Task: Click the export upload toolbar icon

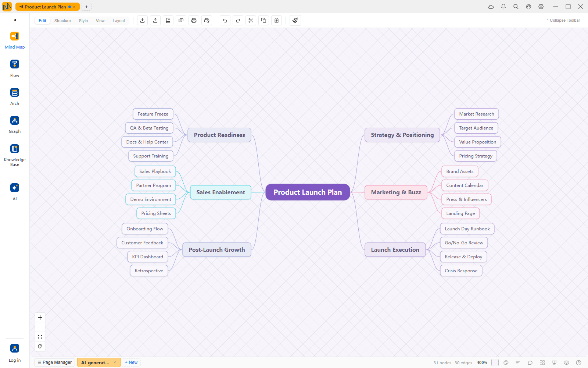Action: (x=155, y=21)
